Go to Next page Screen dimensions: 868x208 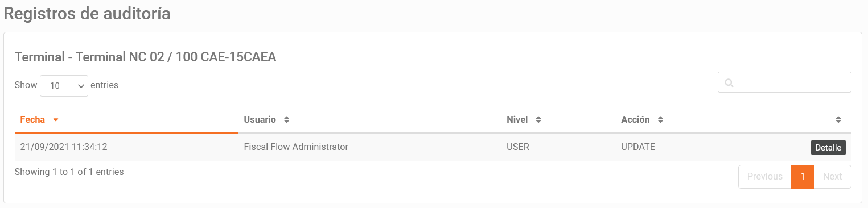pyautogui.click(x=832, y=177)
